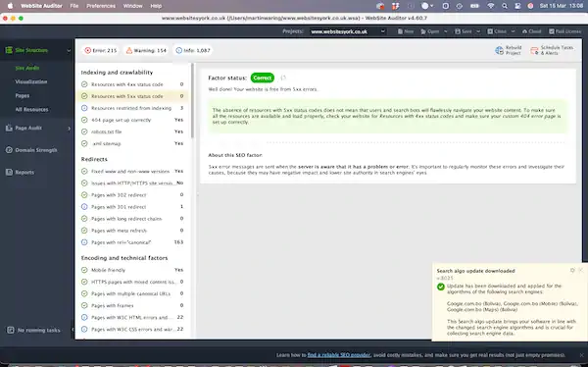Open the Window menu
The image size is (588, 367).
click(x=132, y=6)
